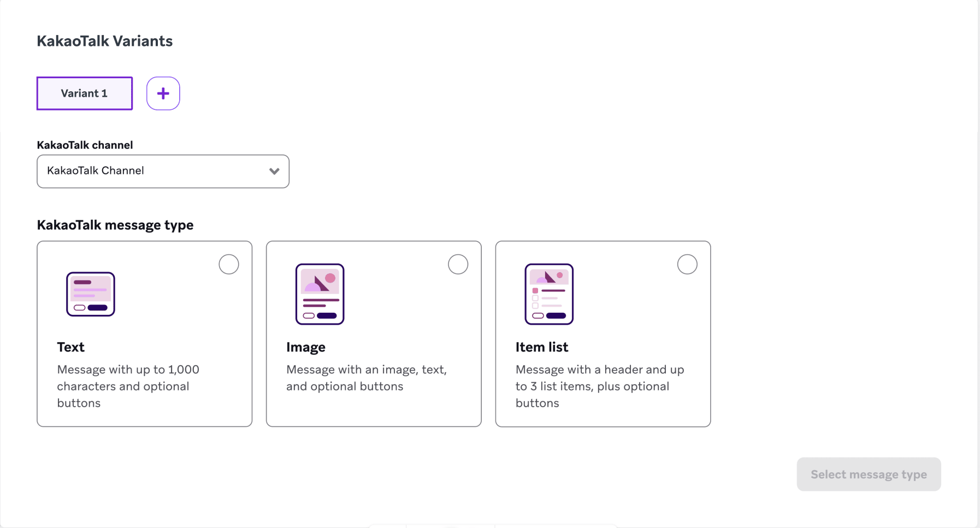Open the channel picker under KakaoTalk channel
This screenshot has height=528, width=980.
[163, 171]
